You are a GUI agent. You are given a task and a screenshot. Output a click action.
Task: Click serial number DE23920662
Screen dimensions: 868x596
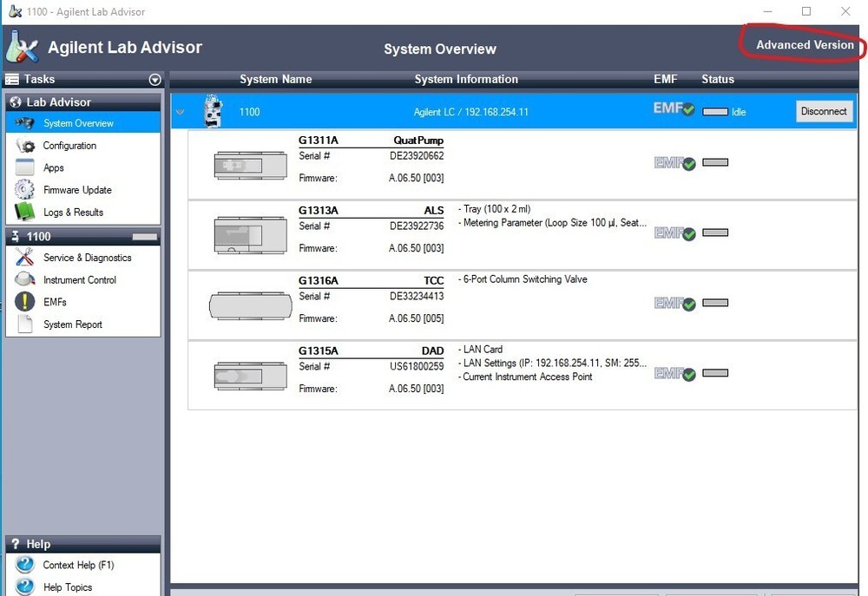[417, 156]
